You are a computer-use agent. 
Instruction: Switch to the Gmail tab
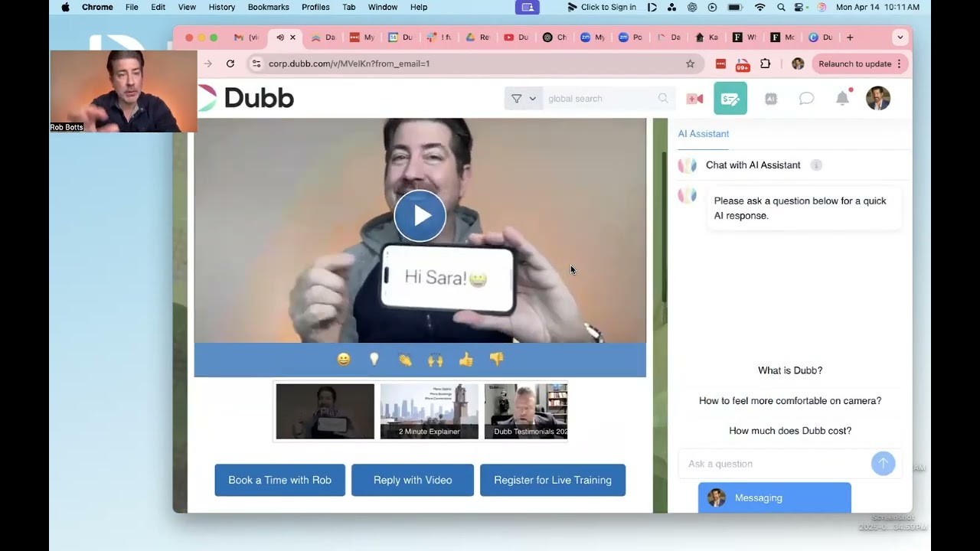point(247,37)
